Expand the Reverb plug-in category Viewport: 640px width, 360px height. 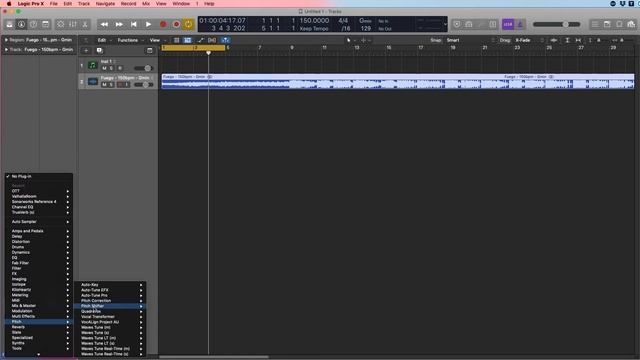pos(39,327)
